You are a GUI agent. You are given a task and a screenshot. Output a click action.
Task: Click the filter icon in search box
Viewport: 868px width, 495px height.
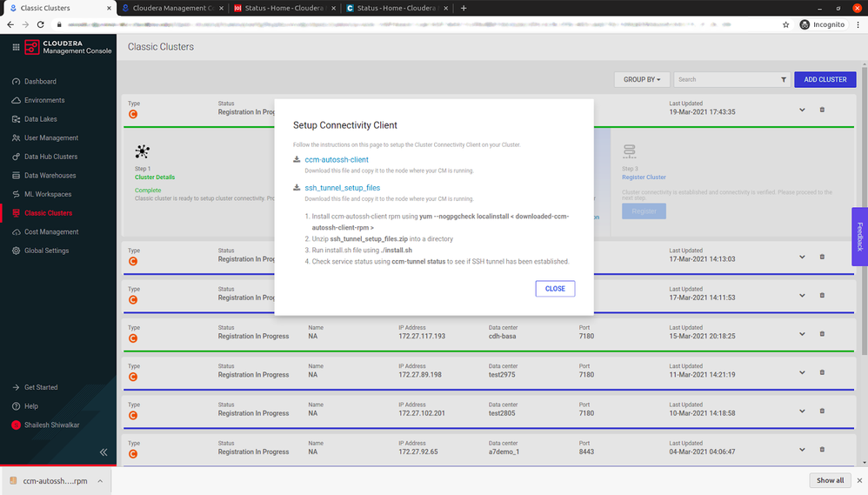pyautogui.click(x=784, y=79)
